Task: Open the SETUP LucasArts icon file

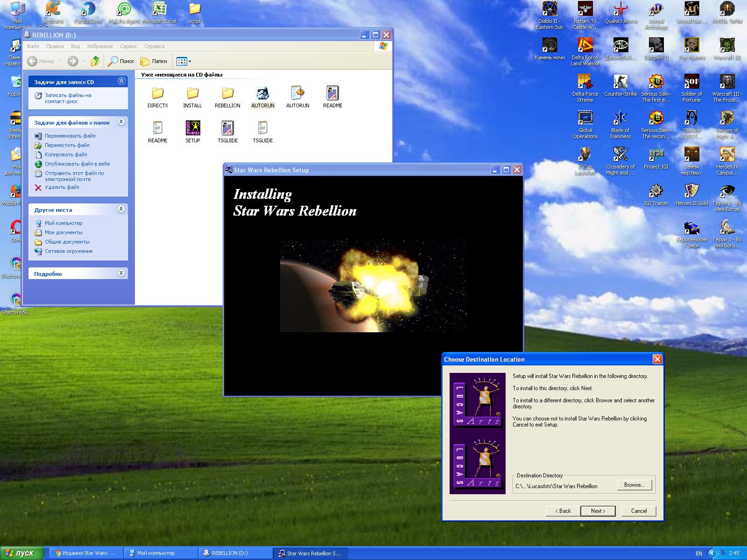Action: pyautogui.click(x=192, y=128)
